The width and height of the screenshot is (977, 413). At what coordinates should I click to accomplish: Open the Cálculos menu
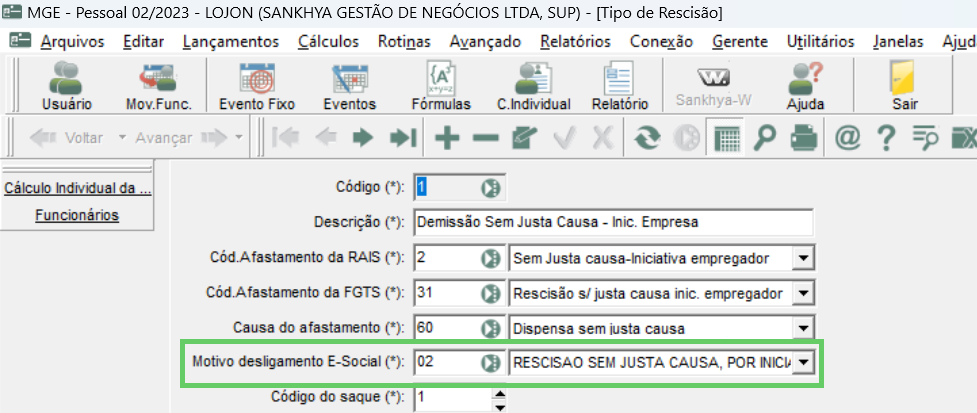pos(328,42)
